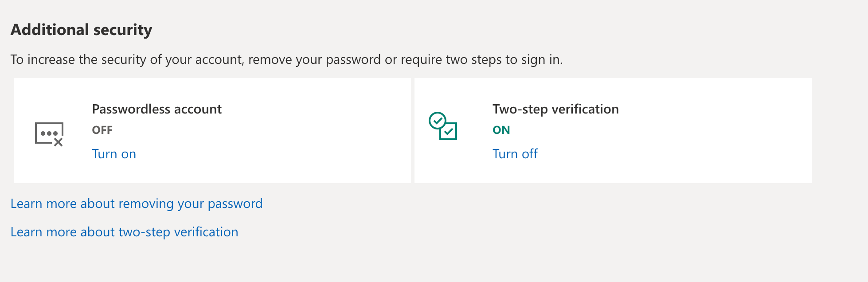The width and height of the screenshot is (868, 282).
Task: Click the X mark on the password box icon
Action: tap(59, 142)
